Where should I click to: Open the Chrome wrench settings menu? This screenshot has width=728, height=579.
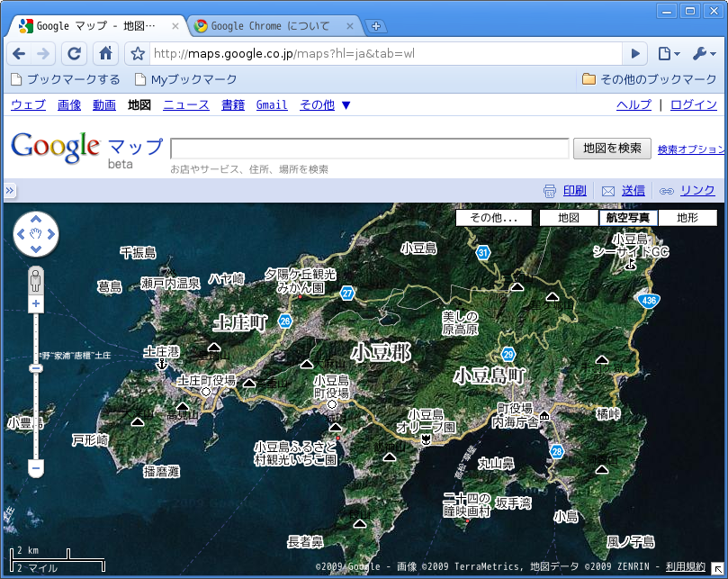point(704,54)
